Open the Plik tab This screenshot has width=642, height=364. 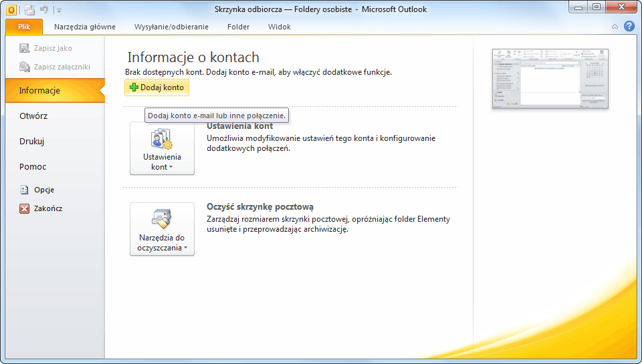(x=24, y=27)
